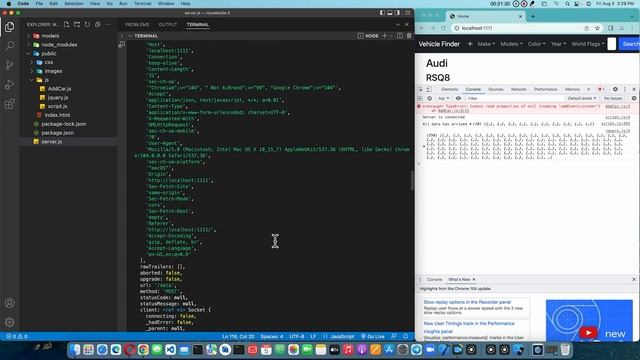Open the DevTools Elements tab
Viewport: 640px width, 360px height.
click(449, 89)
